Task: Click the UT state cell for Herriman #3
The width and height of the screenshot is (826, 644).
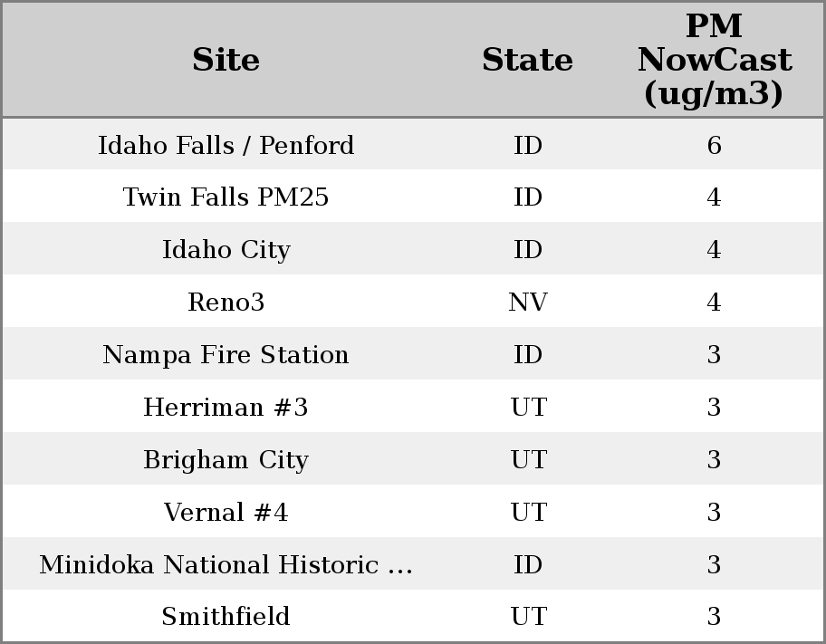Action: [x=528, y=408]
